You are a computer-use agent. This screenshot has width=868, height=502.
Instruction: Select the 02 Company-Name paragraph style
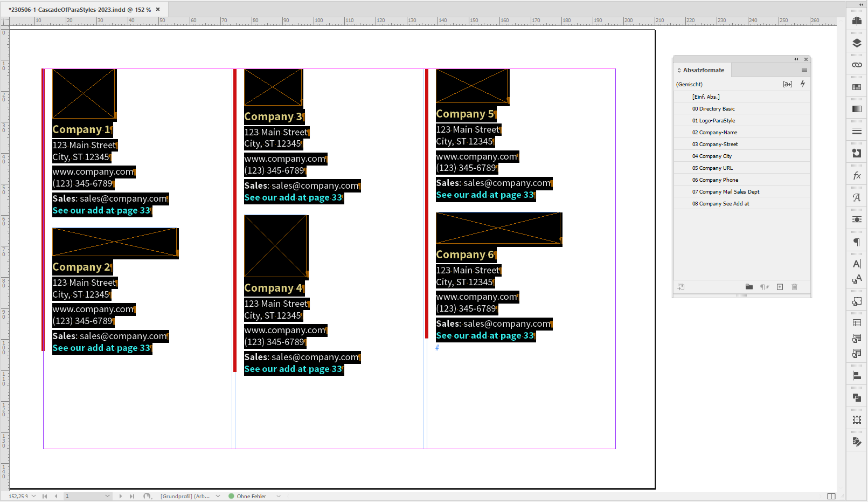(x=715, y=132)
